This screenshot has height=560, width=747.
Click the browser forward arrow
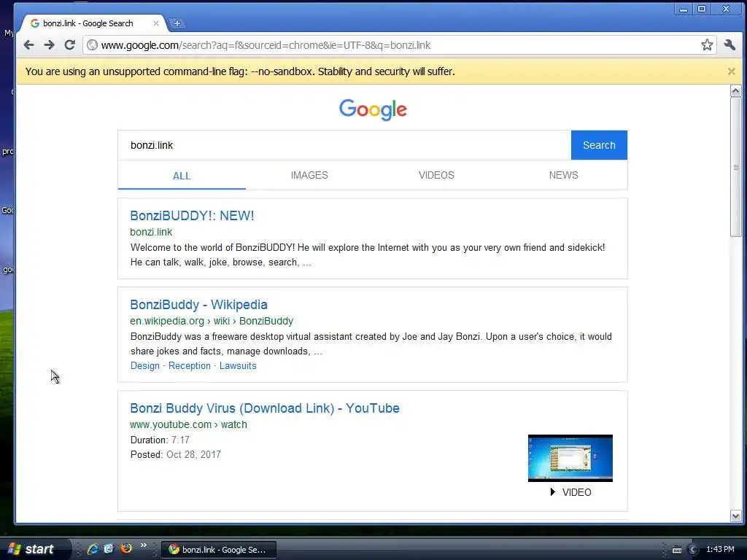point(49,45)
